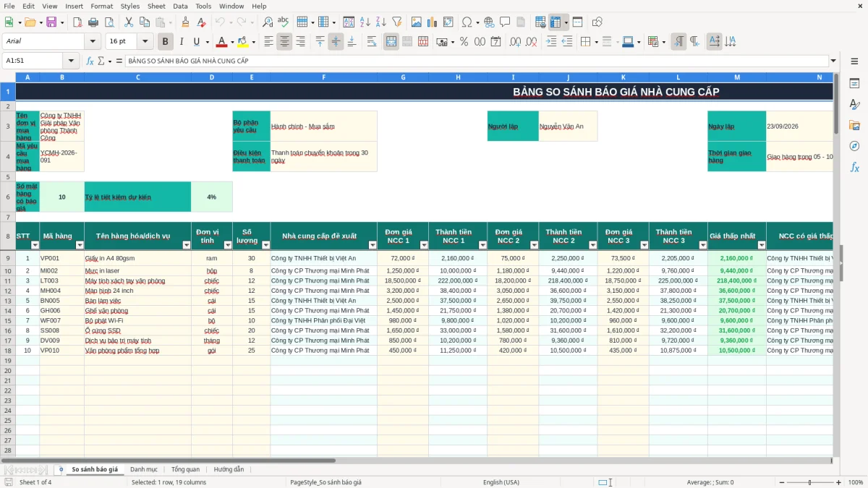Open the Arial font name dropdown
This screenshot has height=488, width=868.
[94, 42]
